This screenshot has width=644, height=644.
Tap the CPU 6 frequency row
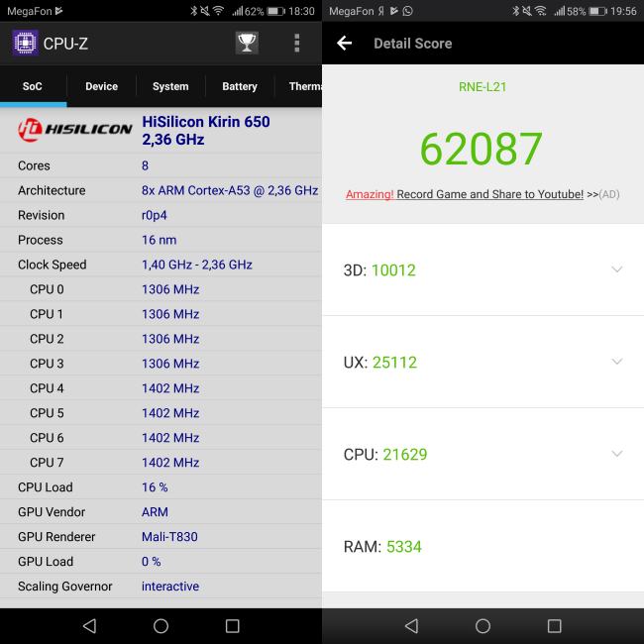click(161, 437)
